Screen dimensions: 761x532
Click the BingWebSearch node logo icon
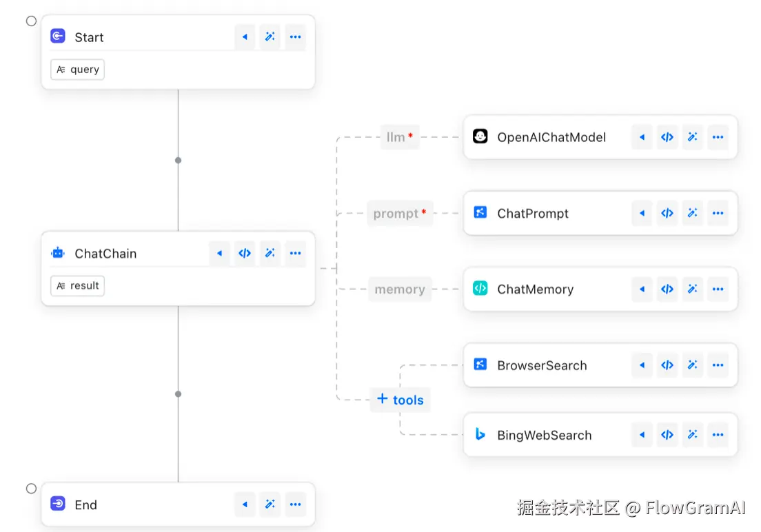point(480,435)
